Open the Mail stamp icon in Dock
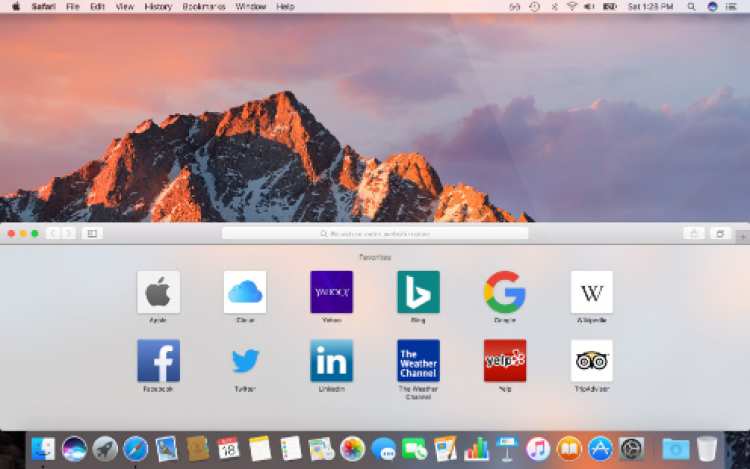Image resolution: width=750 pixels, height=469 pixels. point(166,449)
